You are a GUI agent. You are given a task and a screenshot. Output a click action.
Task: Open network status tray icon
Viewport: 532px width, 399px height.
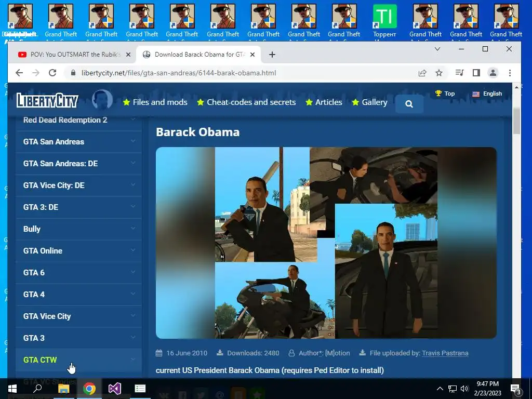453,389
